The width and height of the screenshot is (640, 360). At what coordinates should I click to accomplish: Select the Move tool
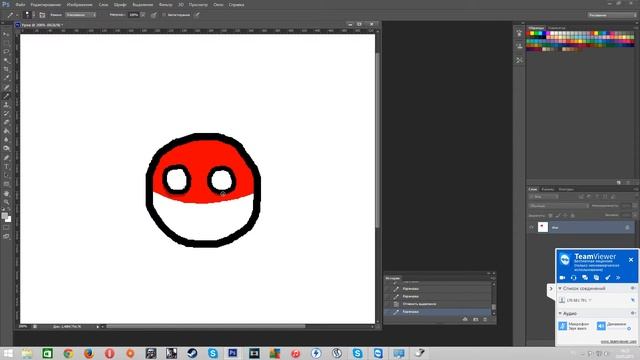click(x=6, y=34)
